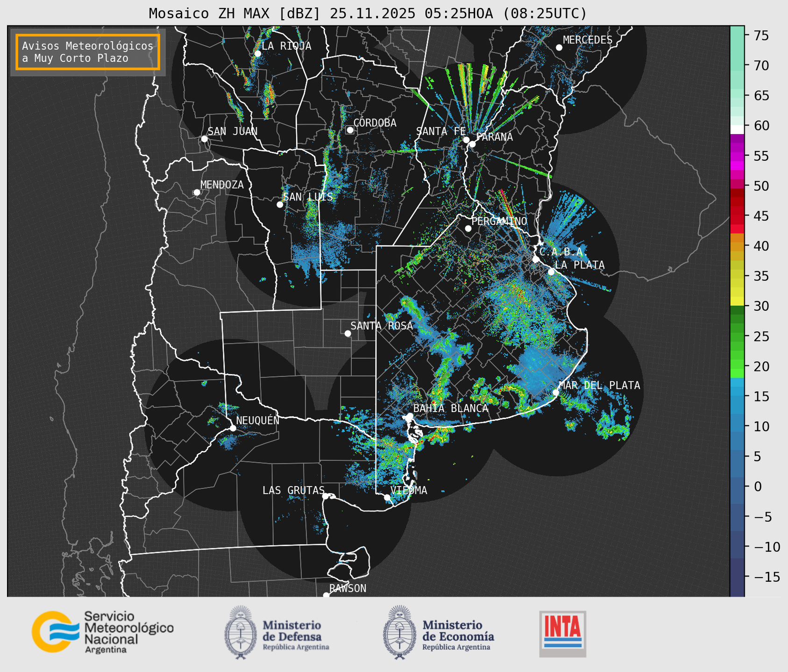The width and height of the screenshot is (788, 672).
Task: Click the C.A.B.A. city dot
Action: point(536,259)
